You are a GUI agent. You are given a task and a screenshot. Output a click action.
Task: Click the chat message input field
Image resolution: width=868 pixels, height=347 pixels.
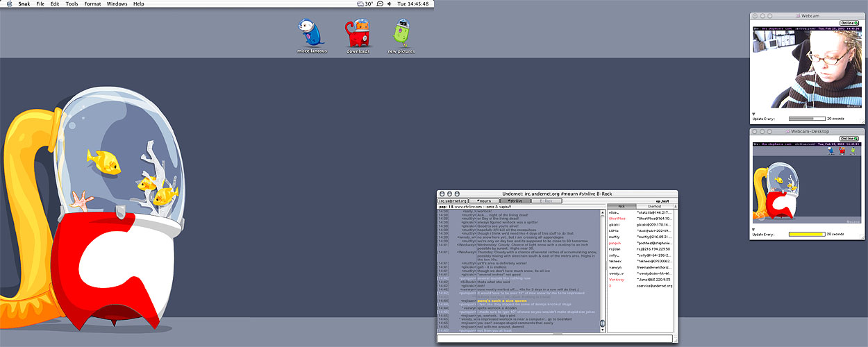point(556,338)
